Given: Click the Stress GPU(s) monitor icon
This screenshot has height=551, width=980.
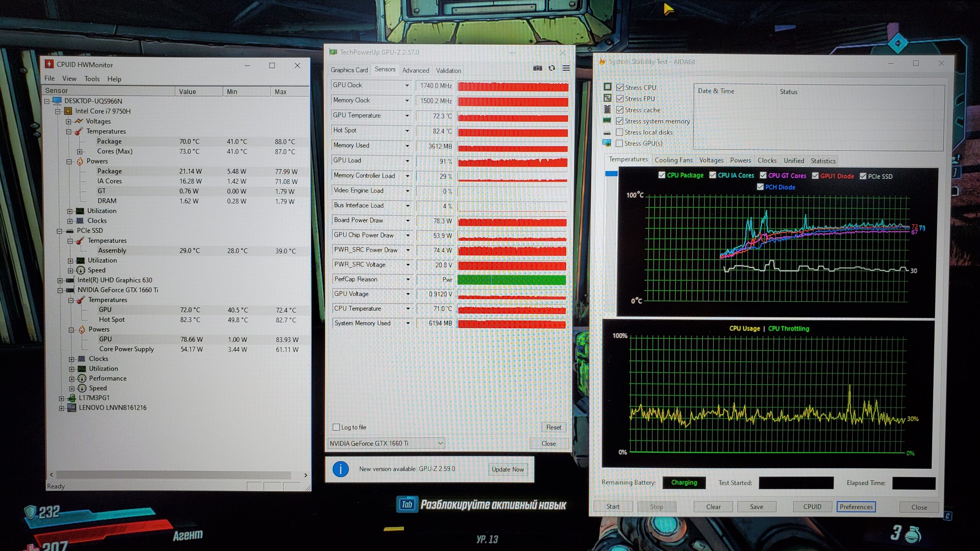Looking at the screenshot, I should (x=607, y=143).
